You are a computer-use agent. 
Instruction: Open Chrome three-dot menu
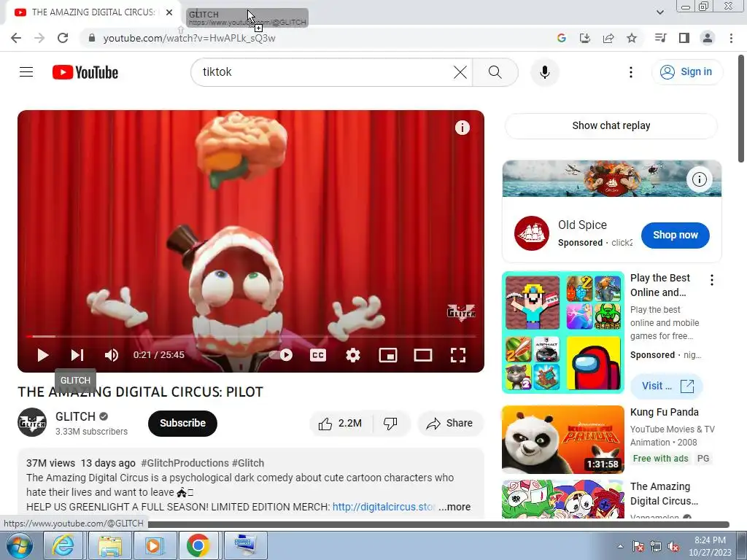coord(731,38)
